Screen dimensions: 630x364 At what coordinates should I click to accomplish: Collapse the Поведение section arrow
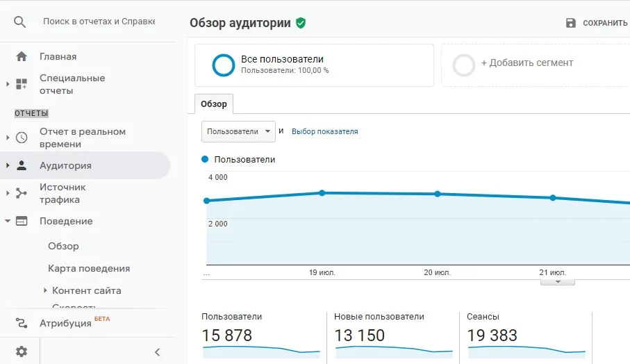point(8,221)
